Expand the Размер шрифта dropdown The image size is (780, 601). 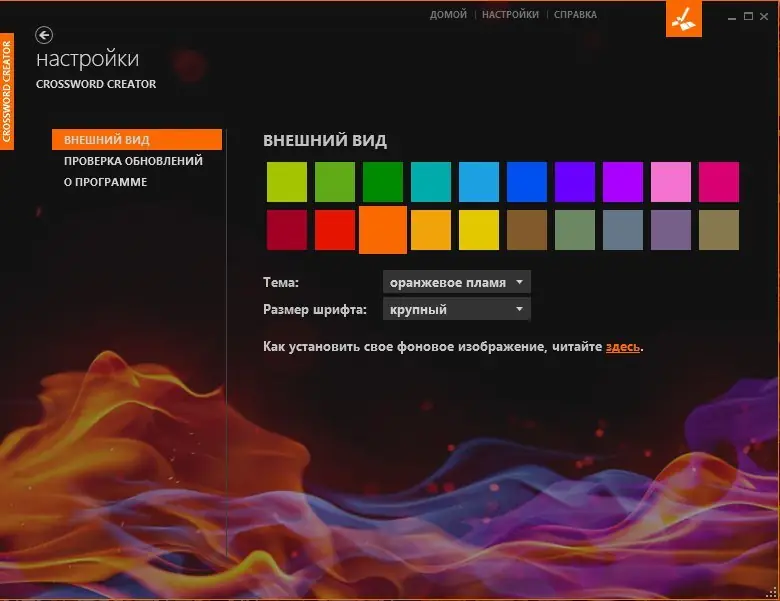point(457,309)
